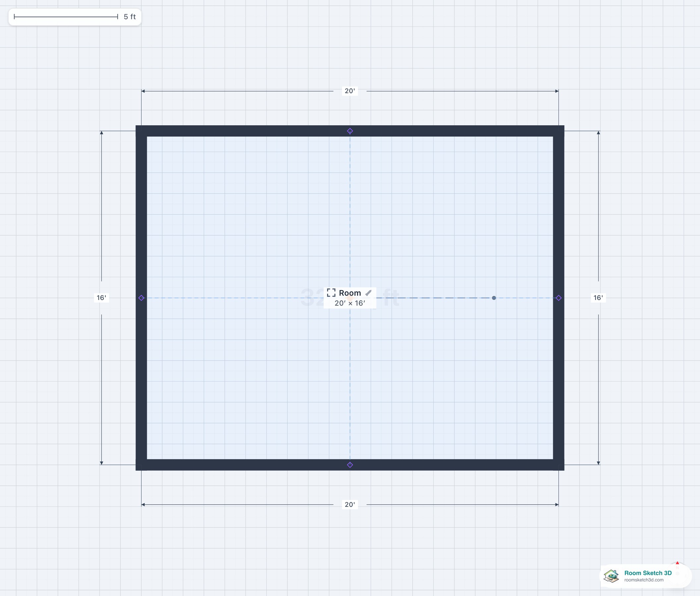This screenshot has height=596, width=700.
Task: Click the left 16' dimension label
Action: [x=101, y=298]
